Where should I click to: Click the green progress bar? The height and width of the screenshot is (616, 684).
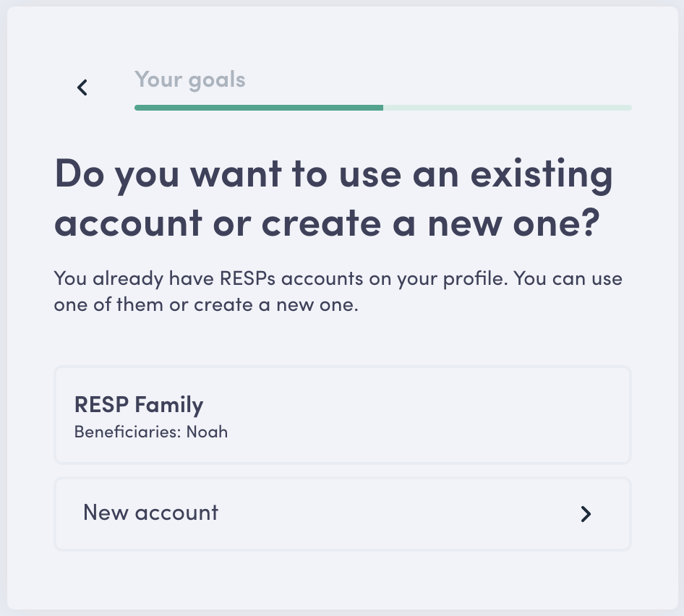pos(258,107)
